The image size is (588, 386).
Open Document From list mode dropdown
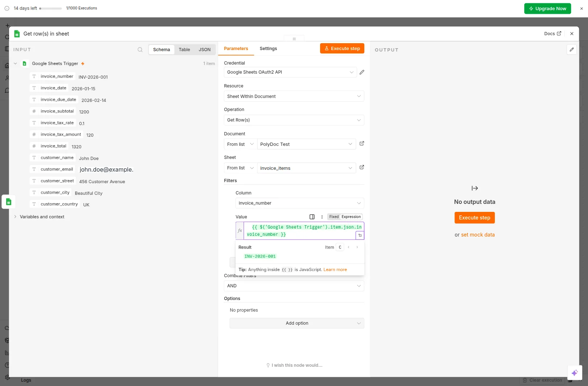tap(240, 144)
